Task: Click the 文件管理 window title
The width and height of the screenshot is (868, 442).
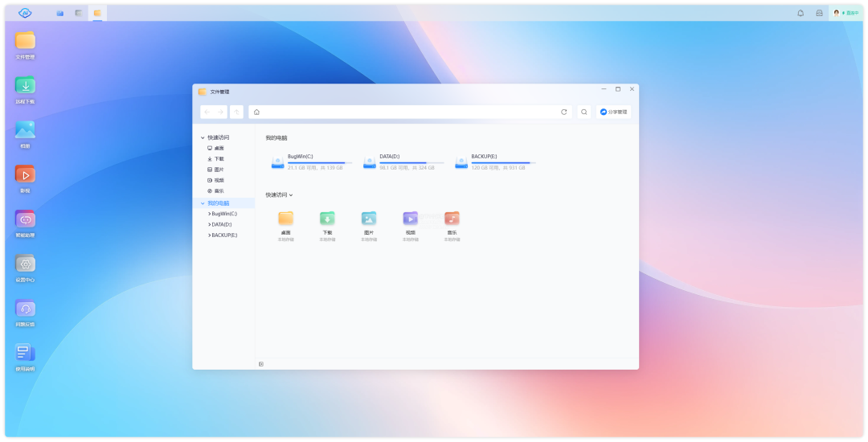Action: (x=219, y=92)
